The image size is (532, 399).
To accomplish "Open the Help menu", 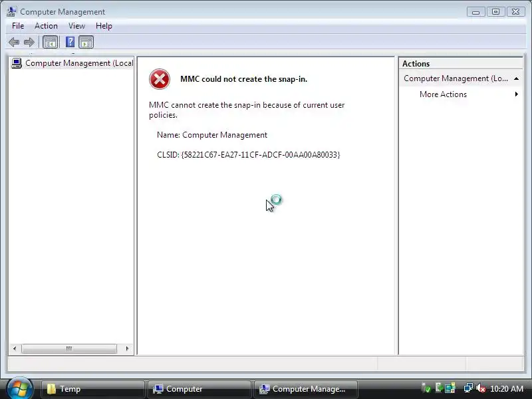I will [x=104, y=26].
